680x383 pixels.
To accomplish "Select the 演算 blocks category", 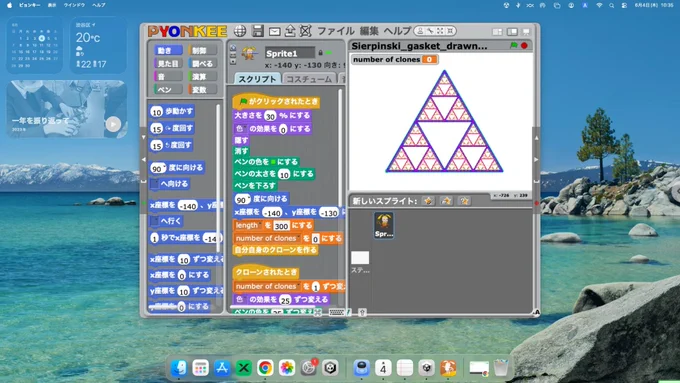I will 203,76.
